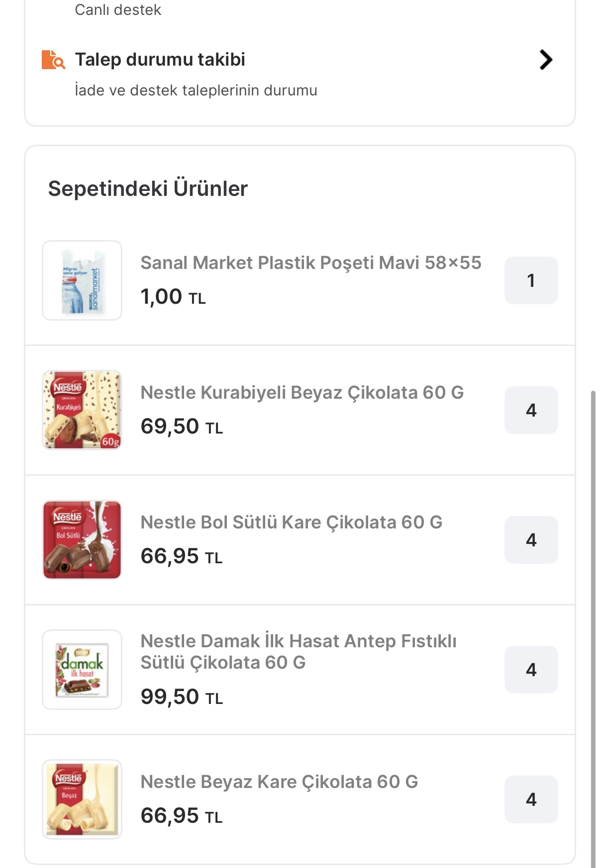
Task: Open Nestle Bol Sütlü Kare Çikolata title
Action: point(291,522)
